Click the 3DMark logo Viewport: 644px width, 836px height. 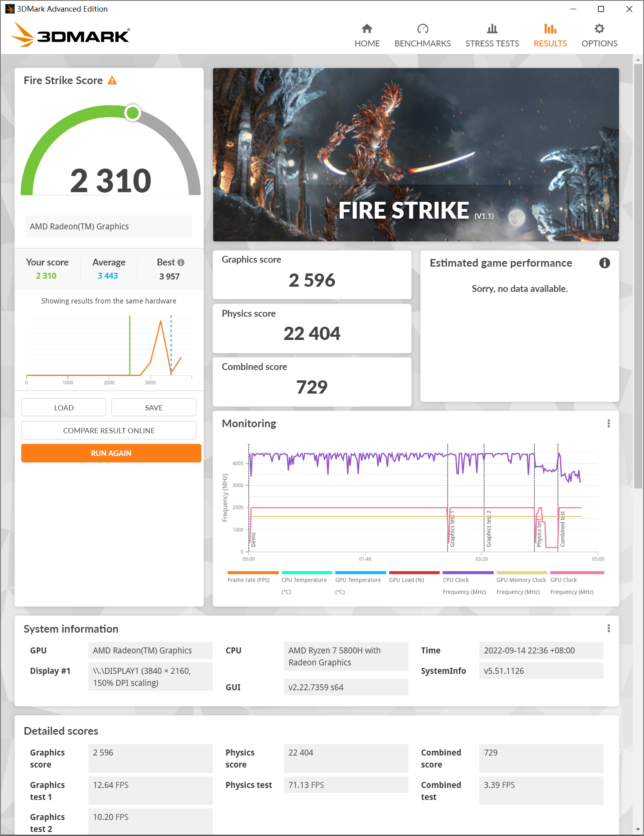70,35
